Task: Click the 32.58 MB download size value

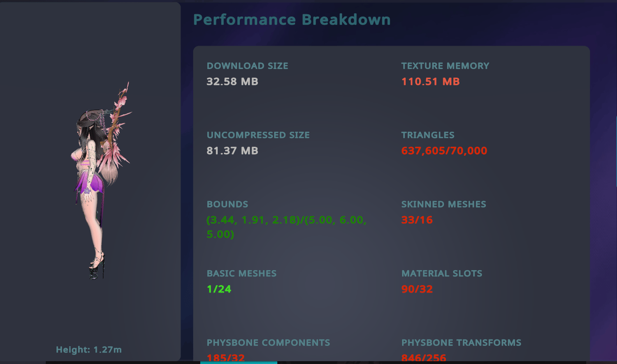Action: coord(232,81)
